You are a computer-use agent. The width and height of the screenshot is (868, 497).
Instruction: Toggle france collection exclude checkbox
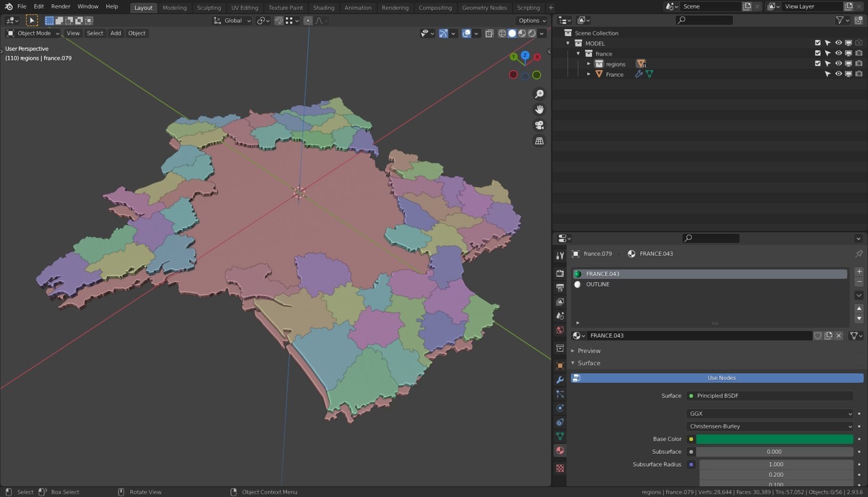[x=818, y=53]
